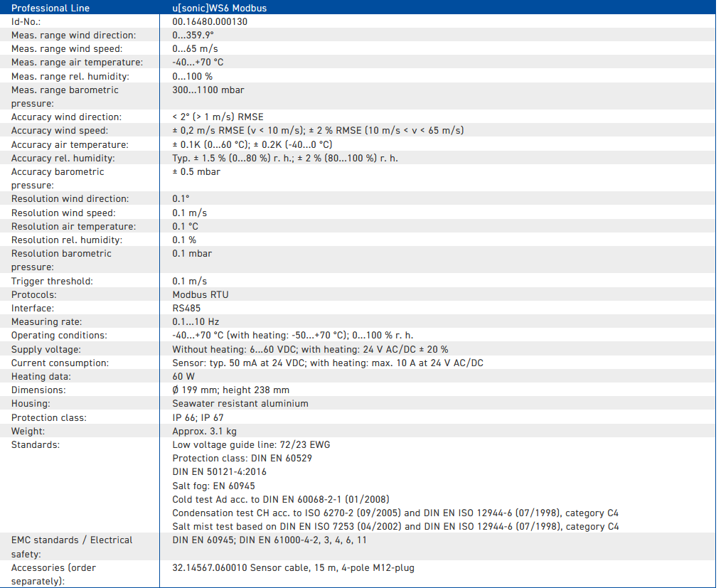Click the Id-No. value 00.16480.000130
Image resolution: width=721 pixels, height=588 pixels.
click(210, 21)
